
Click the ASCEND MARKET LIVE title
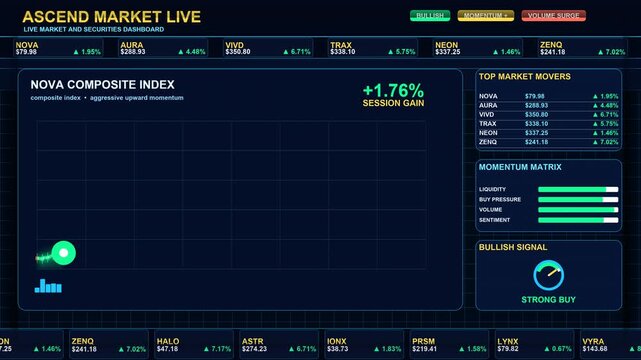point(112,17)
